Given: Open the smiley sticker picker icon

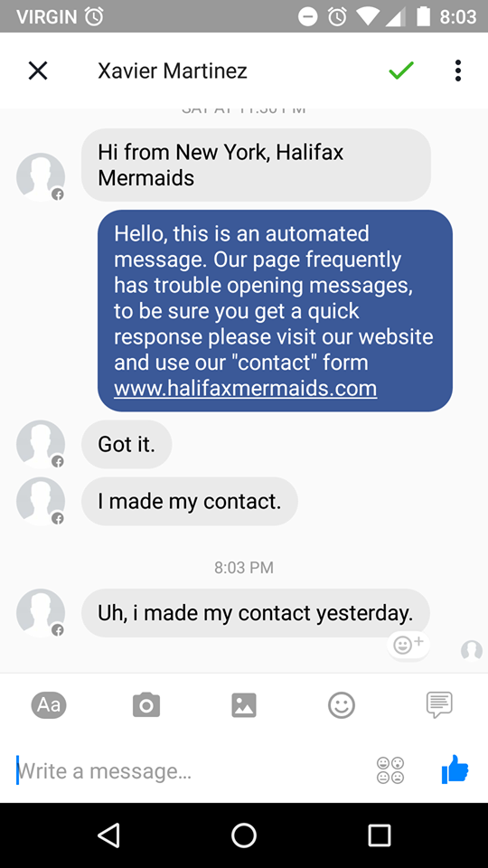Looking at the screenshot, I should coord(342,705).
